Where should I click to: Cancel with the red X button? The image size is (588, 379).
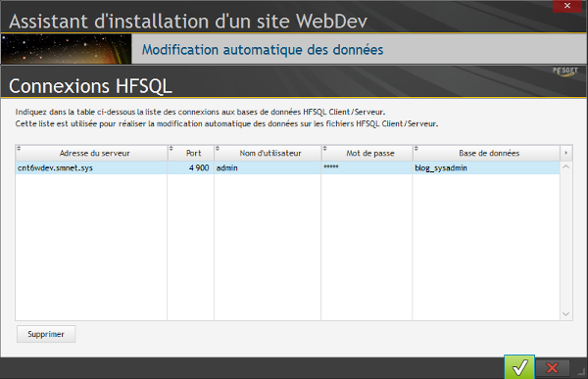coord(553,368)
